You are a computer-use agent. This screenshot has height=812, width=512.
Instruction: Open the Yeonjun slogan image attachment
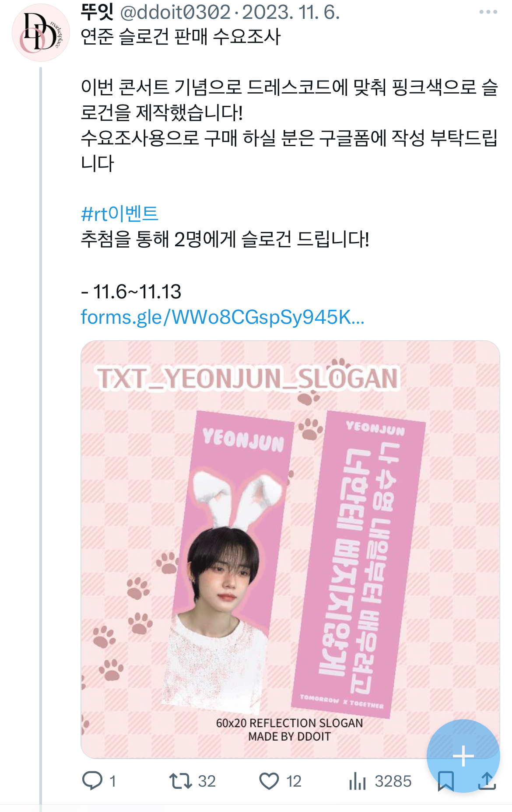click(290, 549)
